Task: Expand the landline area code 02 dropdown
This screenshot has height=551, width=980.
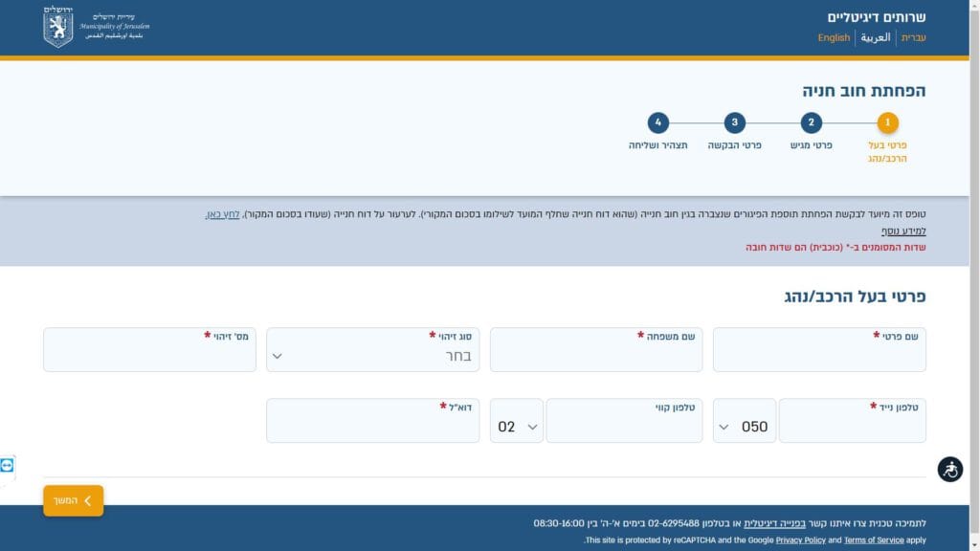Action: pyautogui.click(x=517, y=427)
